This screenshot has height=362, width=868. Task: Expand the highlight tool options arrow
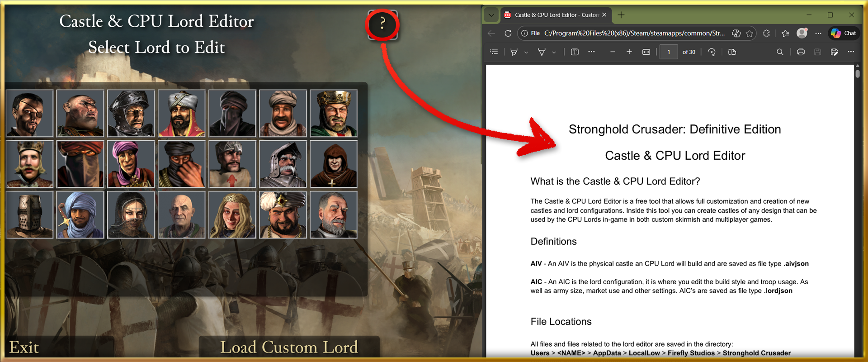(x=526, y=52)
